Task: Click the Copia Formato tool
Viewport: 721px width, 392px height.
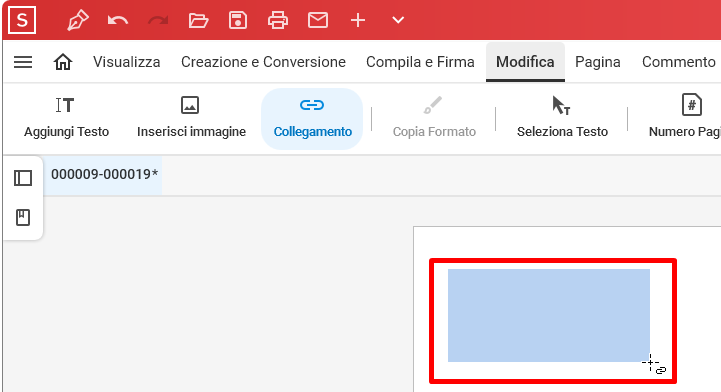Action: click(434, 118)
